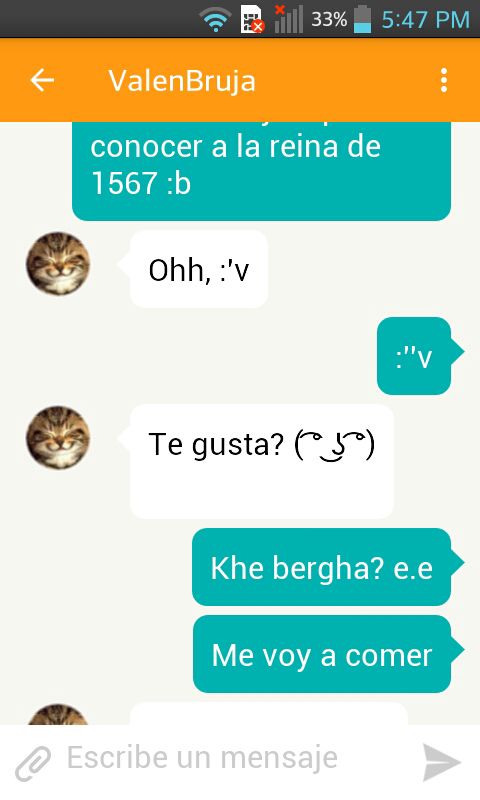Tap the 5:47 PM clock
Image resolution: width=480 pixels, height=800 pixels.
425,20
